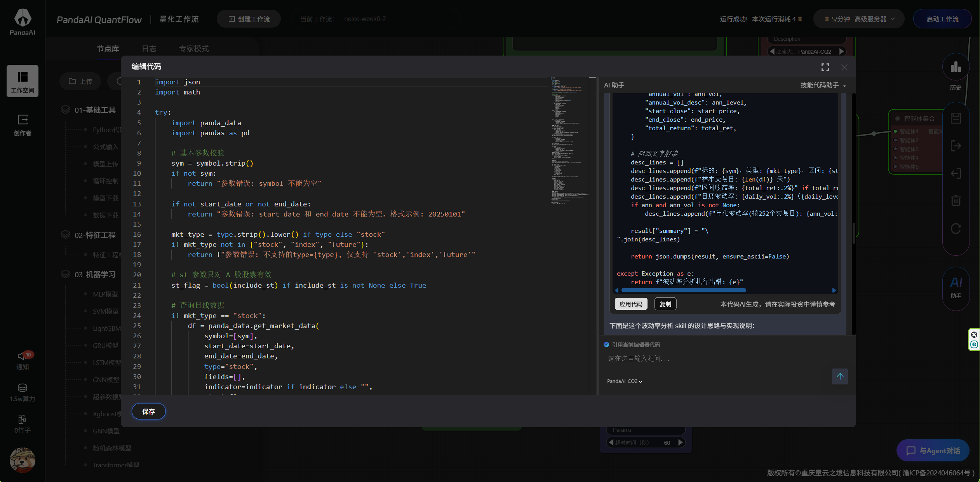Click the trash delete icon on right toolbar
Viewport: 980px width, 482px height.
tap(956, 201)
